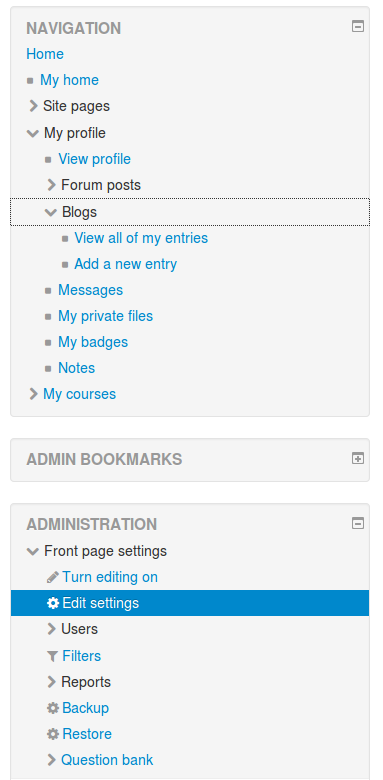This screenshot has height=780, width=383.
Task: Collapse the Blogs tree item
Action: tap(51, 212)
